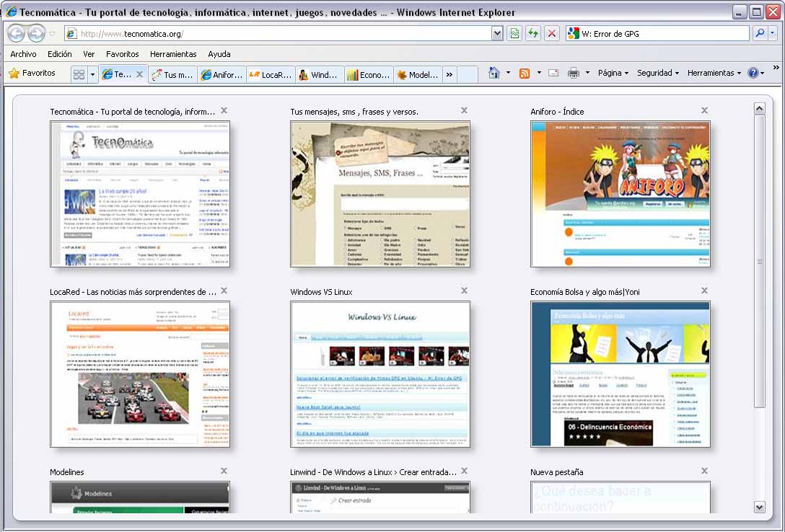Open the feeds dropdown arrow

pos(539,73)
